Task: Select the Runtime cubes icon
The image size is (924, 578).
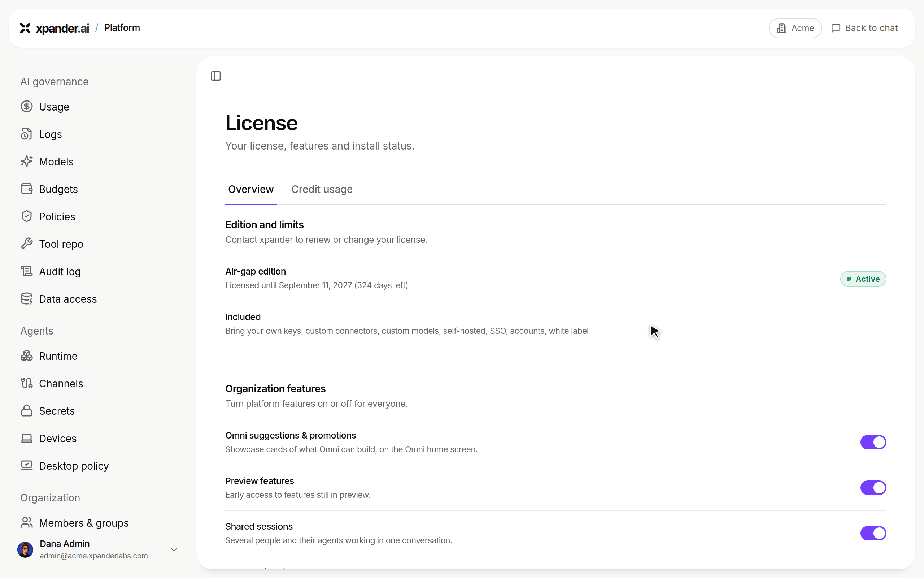Action: pos(27,356)
